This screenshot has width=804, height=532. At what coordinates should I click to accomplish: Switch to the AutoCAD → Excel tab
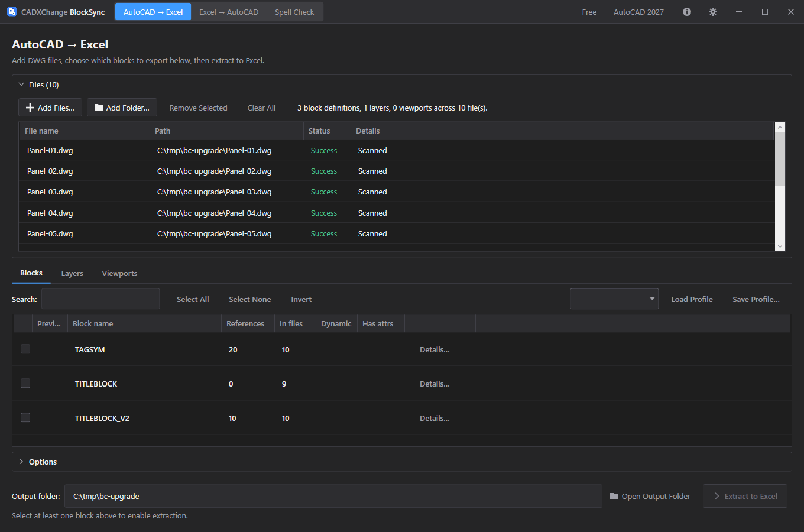coord(153,12)
